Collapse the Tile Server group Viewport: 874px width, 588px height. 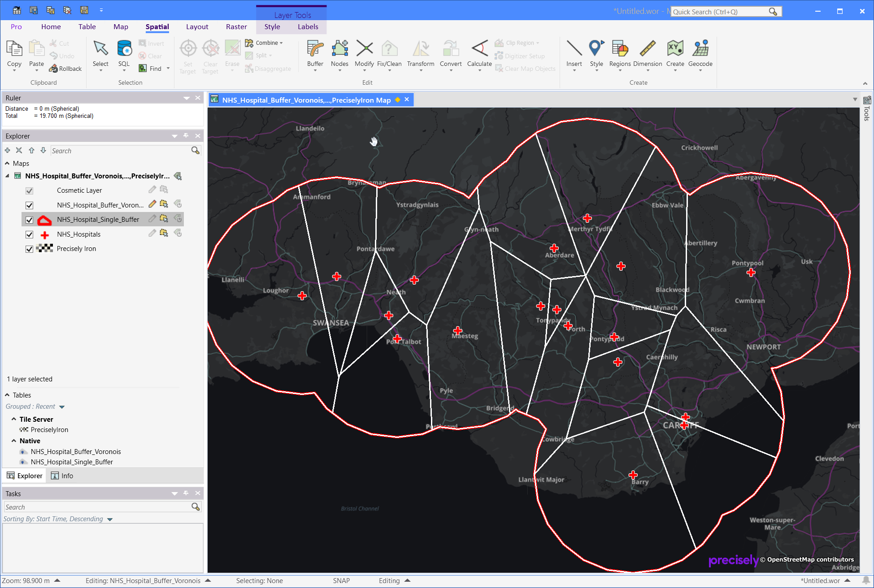point(14,419)
